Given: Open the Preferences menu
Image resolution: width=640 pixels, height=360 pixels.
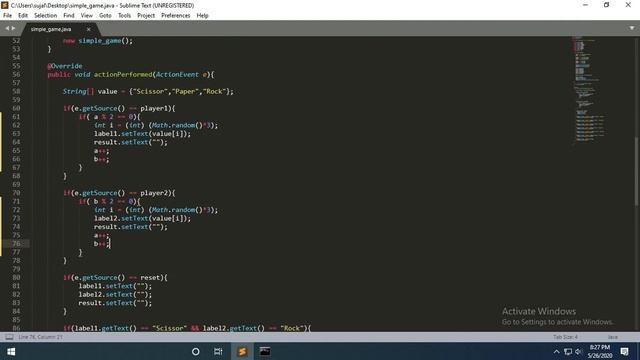Looking at the screenshot, I should 176,16.
